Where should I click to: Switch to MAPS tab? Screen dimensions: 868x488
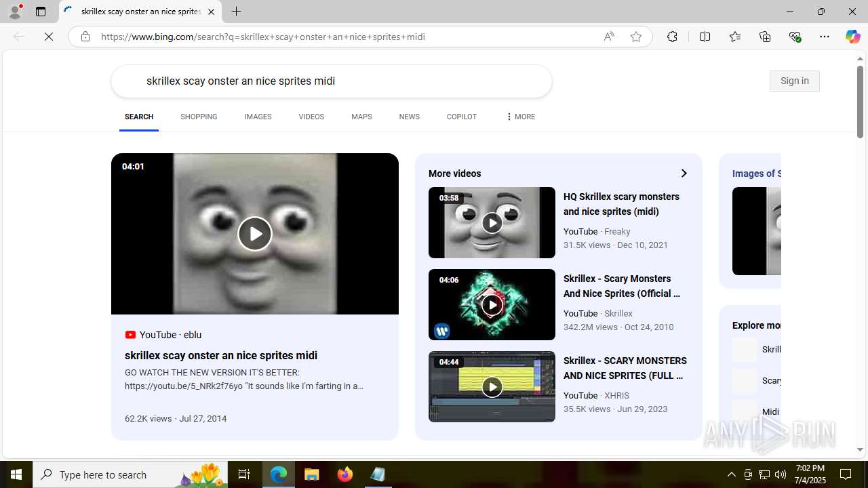(x=361, y=117)
